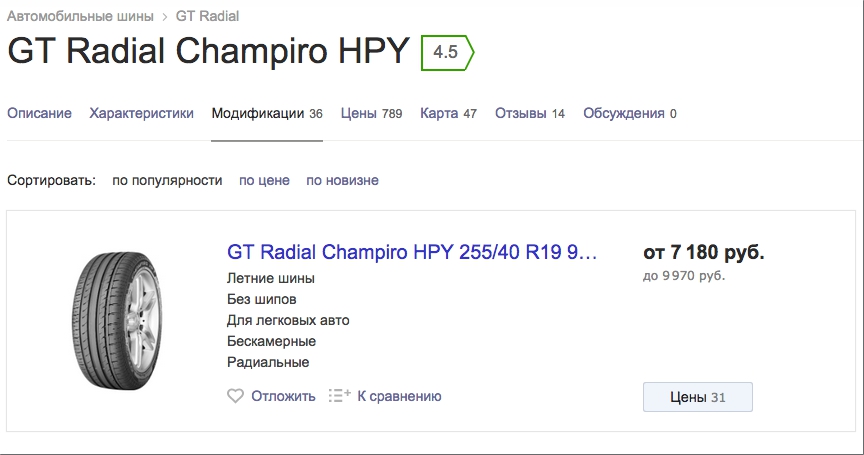The image size is (864, 455).
Task: Click the tire product thumbnail image
Action: coord(117,321)
